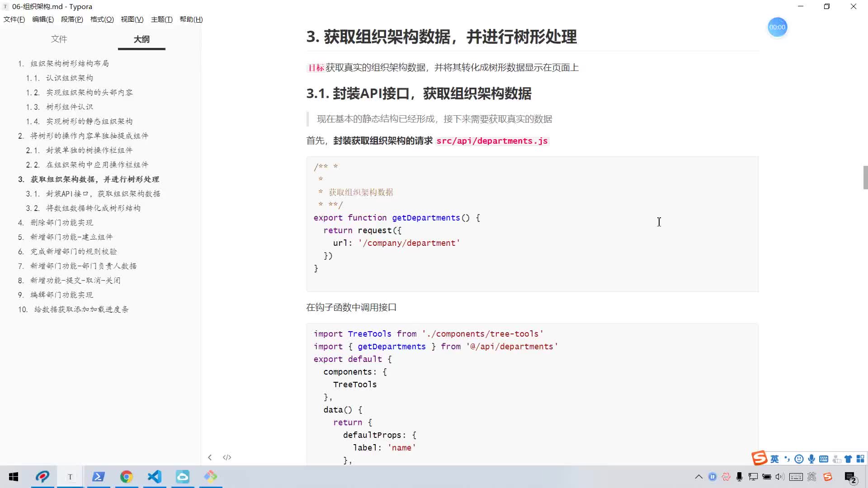Open the red-blue swirl app in taskbar
Image resolution: width=868 pixels, height=488 pixels.
tap(42, 477)
